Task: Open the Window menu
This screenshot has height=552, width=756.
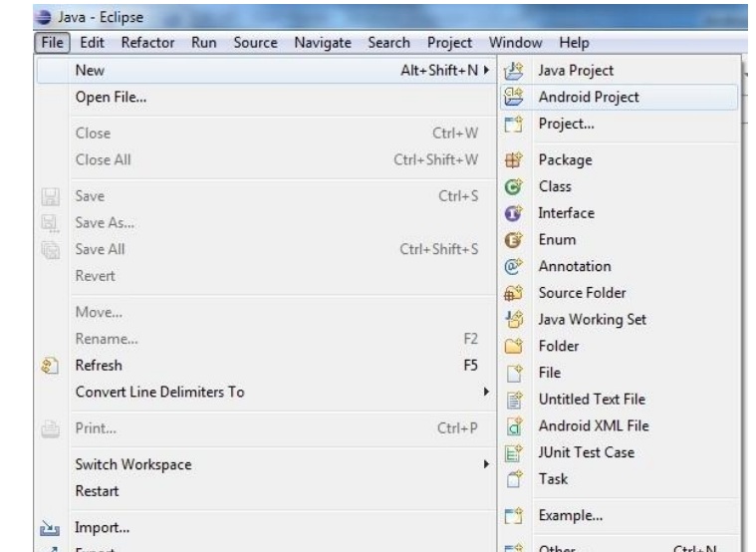Action: [x=515, y=43]
